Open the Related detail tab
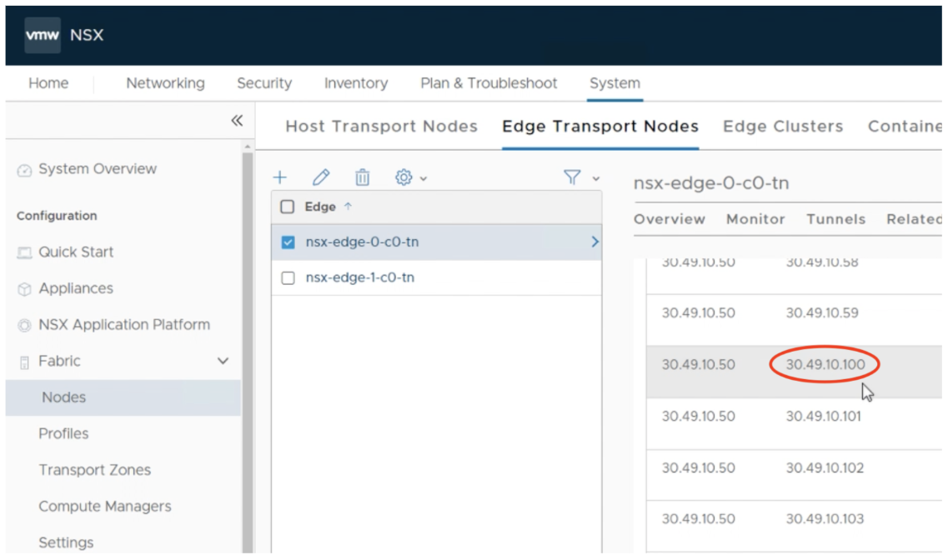 click(x=914, y=219)
